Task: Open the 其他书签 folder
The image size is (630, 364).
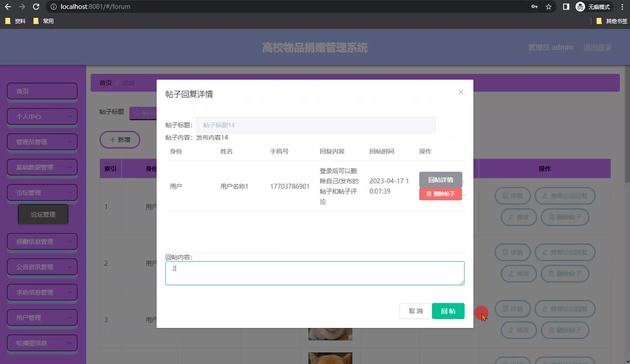Action: tap(612, 21)
